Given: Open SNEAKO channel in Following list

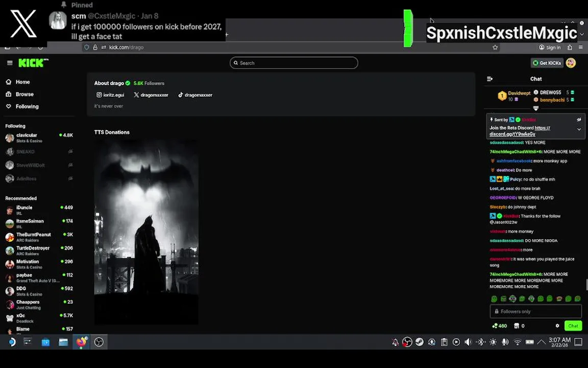Looking at the screenshot, I should (39, 152).
